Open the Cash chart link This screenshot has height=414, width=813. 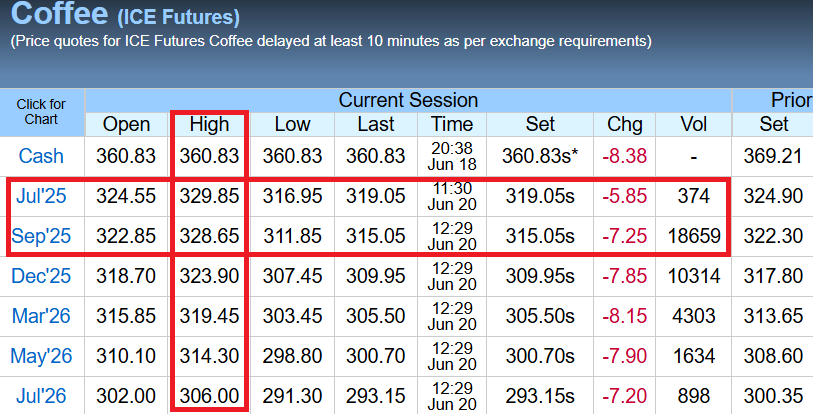tap(41, 156)
